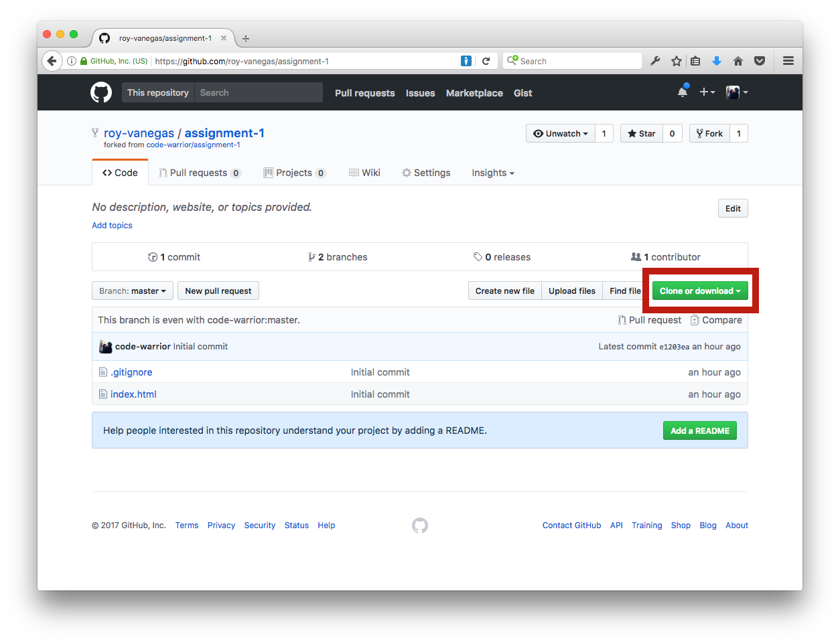
Task: Go to the Settings tab
Action: coord(426,173)
